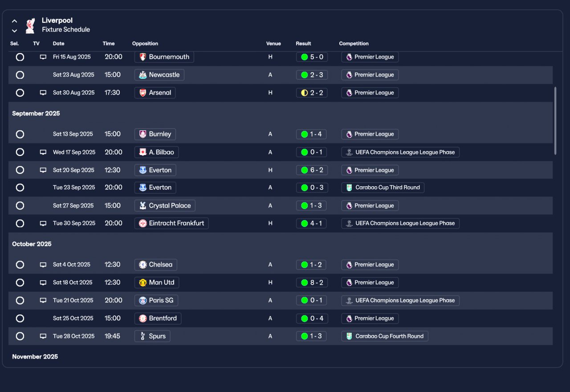Screen dimensions: 570x392
Task: Click the TV icon in the Bournemouth row
Action: [x=43, y=57]
